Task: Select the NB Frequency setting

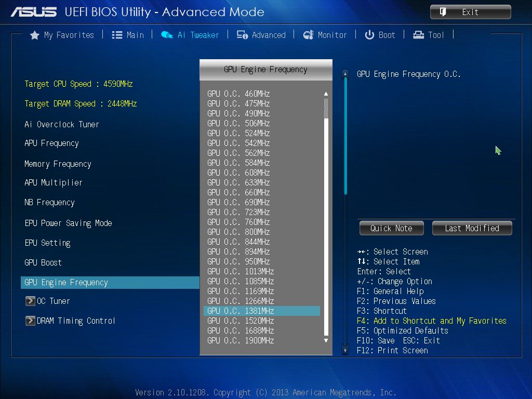Action: point(49,203)
